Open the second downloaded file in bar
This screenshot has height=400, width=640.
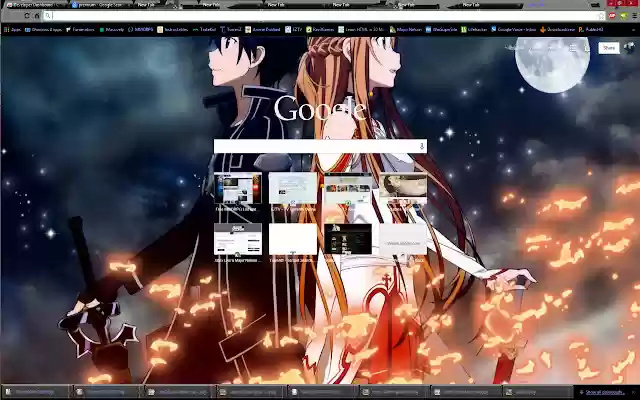click(107, 392)
